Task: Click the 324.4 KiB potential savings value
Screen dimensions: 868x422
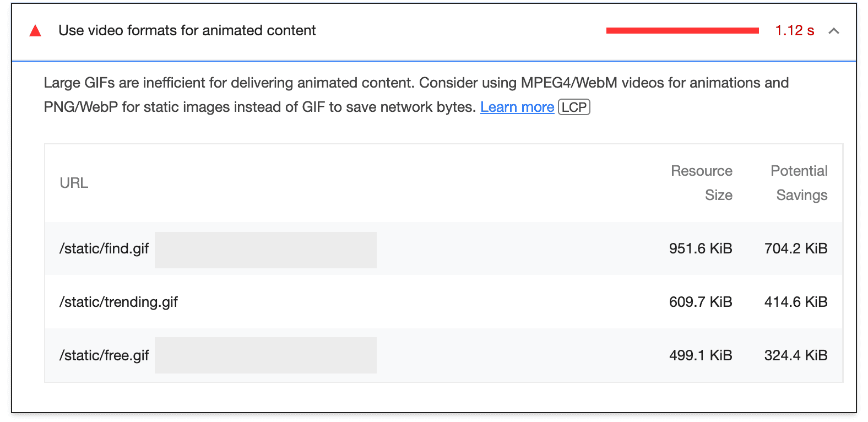Action: (x=796, y=355)
